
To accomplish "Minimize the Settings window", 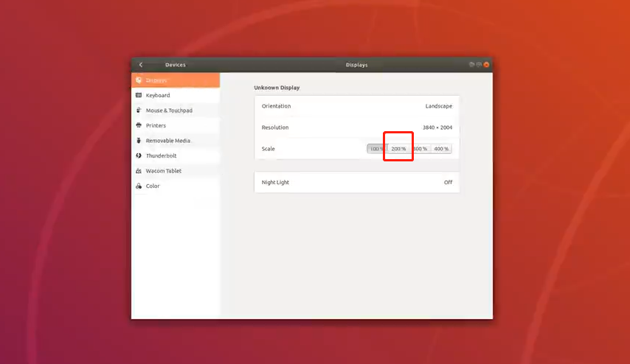I will coord(471,65).
